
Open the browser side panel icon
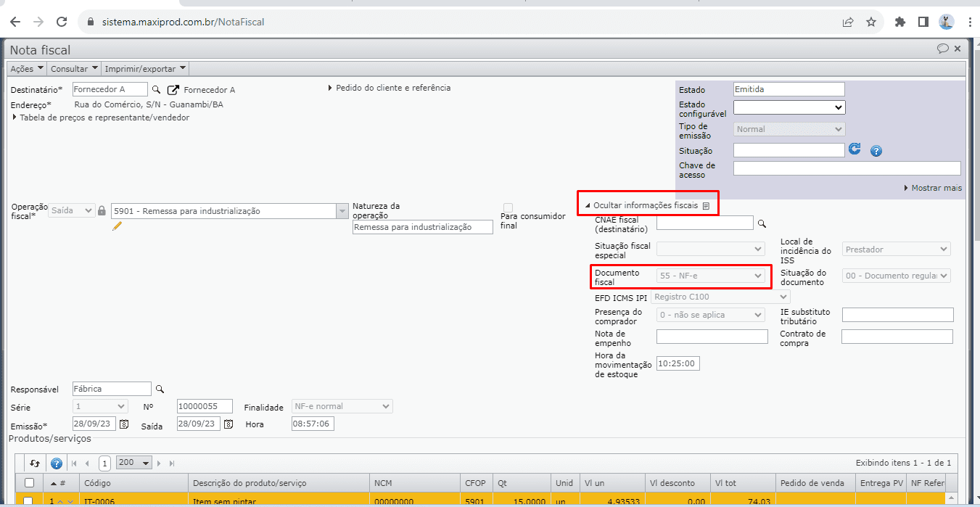(x=923, y=22)
